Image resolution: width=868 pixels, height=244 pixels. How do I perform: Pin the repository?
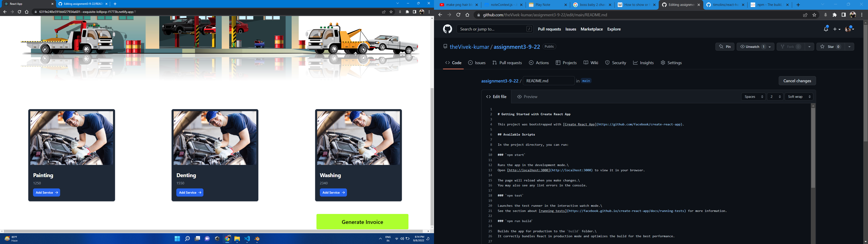click(x=725, y=47)
